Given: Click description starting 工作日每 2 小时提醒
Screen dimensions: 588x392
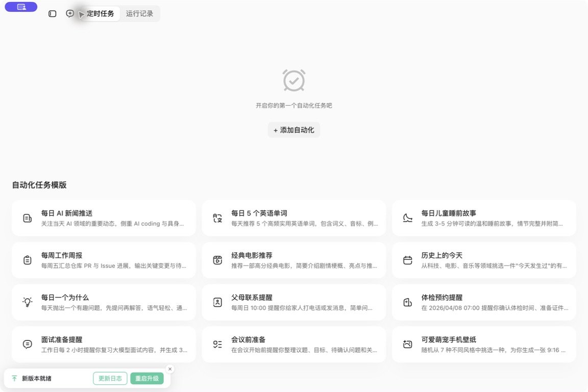Looking at the screenshot, I should [114, 350].
